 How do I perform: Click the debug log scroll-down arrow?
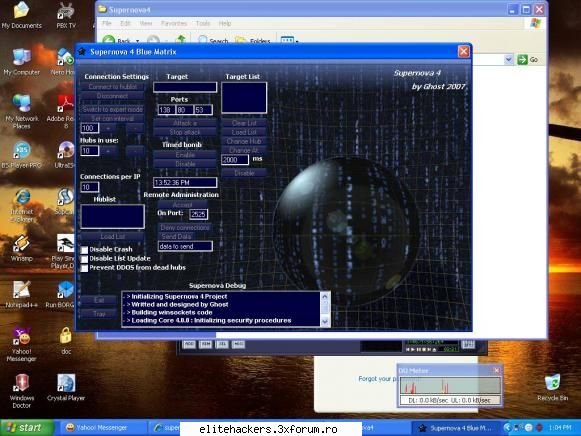click(325, 322)
